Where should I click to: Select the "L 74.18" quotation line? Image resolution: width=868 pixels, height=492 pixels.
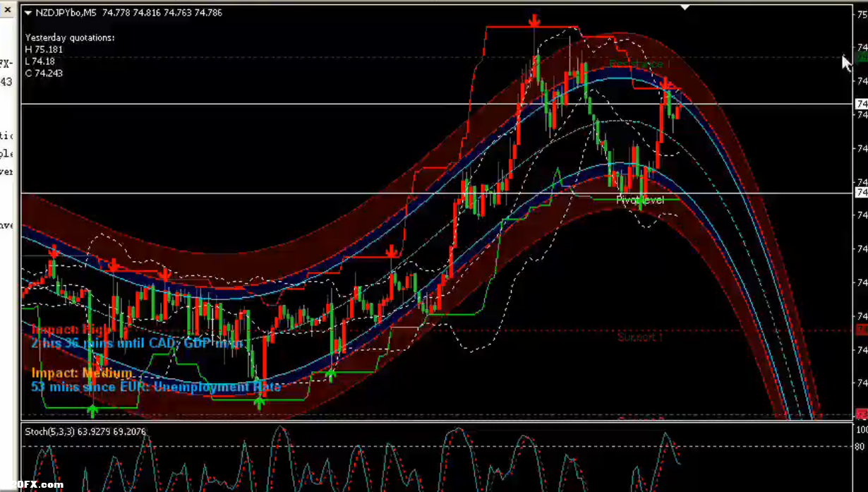40,61
